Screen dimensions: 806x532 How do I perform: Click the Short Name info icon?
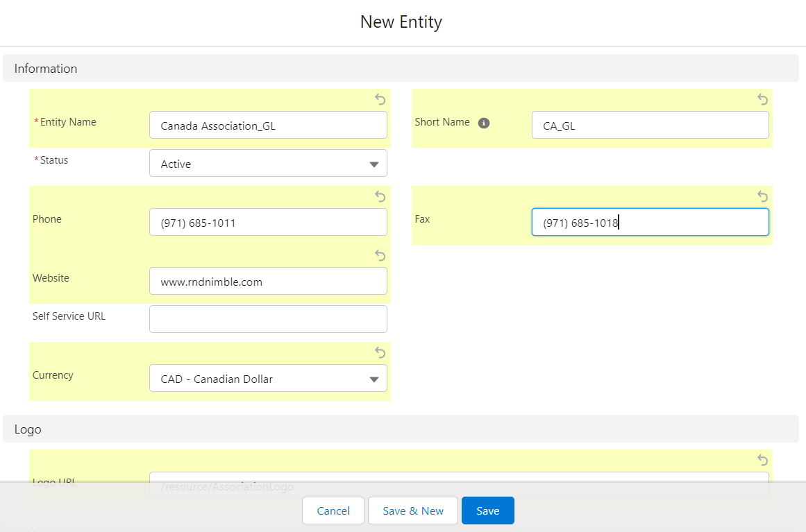click(484, 123)
